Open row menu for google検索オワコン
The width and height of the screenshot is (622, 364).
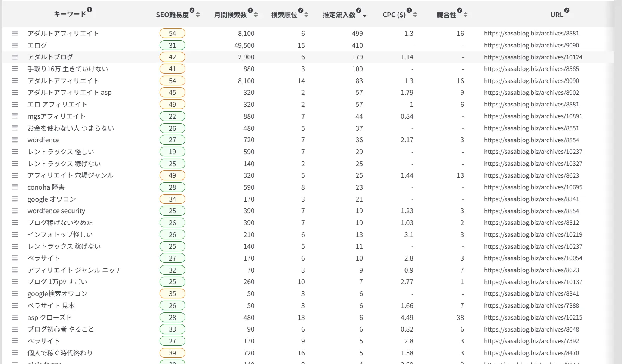15,293
